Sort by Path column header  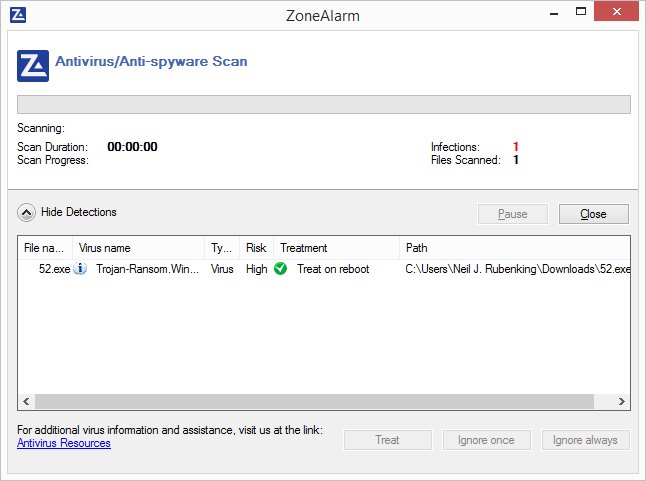pos(515,248)
